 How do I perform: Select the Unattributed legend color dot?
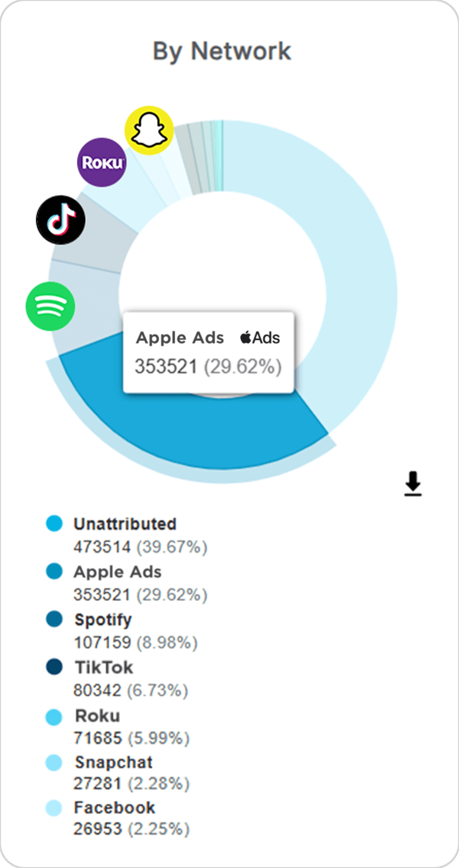(54, 523)
